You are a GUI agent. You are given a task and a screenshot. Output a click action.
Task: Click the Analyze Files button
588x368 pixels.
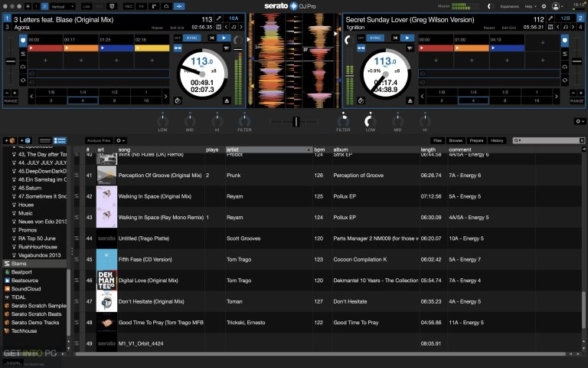(99, 140)
